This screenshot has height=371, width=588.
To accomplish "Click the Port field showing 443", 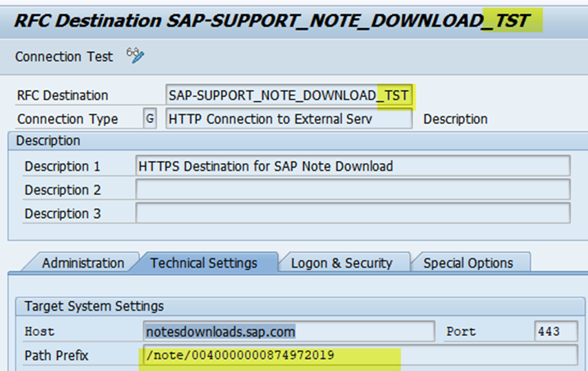I will (556, 331).
